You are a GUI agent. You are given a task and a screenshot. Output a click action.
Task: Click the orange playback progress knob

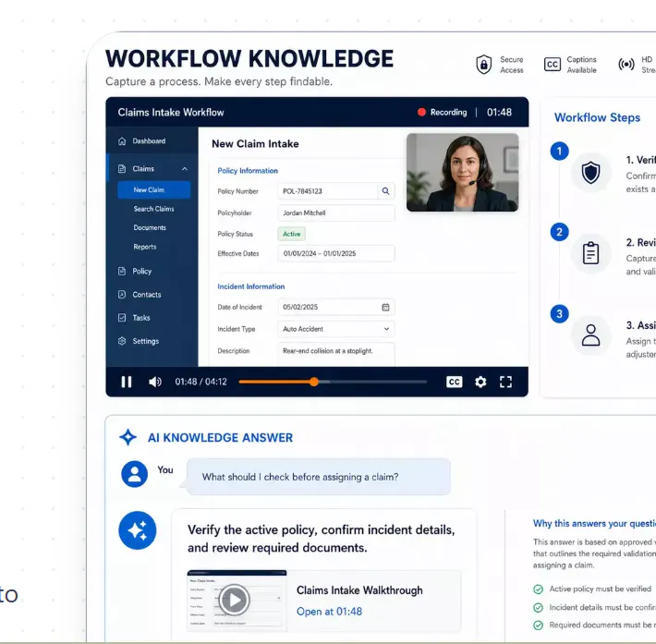click(x=314, y=382)
